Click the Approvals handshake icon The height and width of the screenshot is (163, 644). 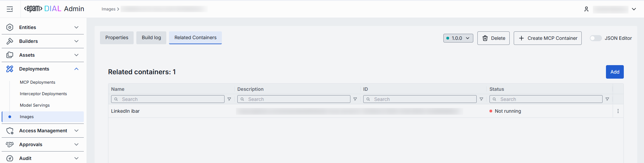click(x=10, y=144)
